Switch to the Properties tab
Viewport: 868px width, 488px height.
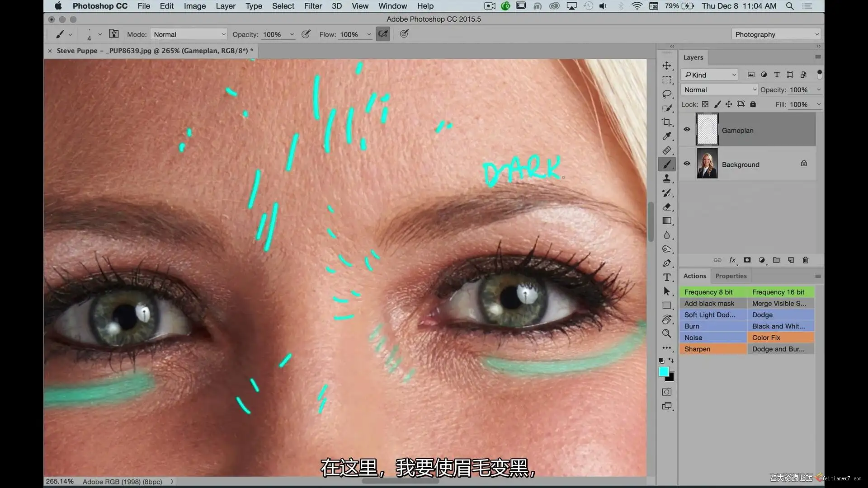731,276
